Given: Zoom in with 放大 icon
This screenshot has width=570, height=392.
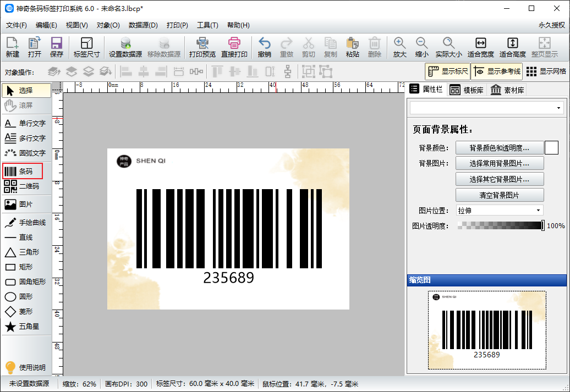Looking at the screenshot, I should pyautogui.click(x=399, y=47).
